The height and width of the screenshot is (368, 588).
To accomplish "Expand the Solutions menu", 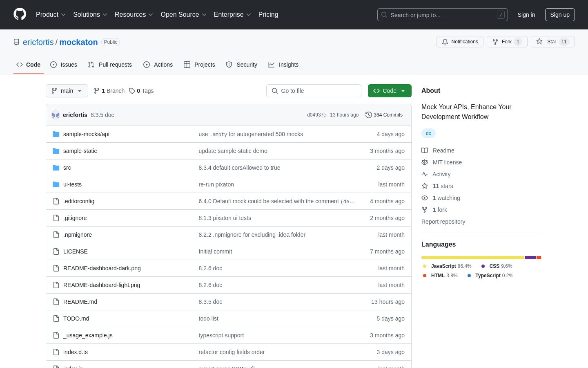I will (90, 14).
